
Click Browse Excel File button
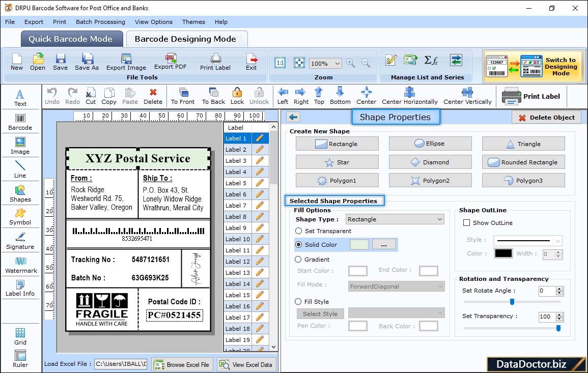[182, 364]
